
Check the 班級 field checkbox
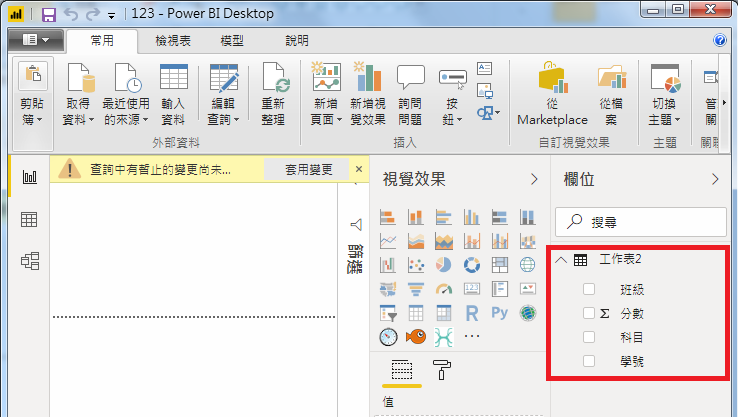[589, 289]
